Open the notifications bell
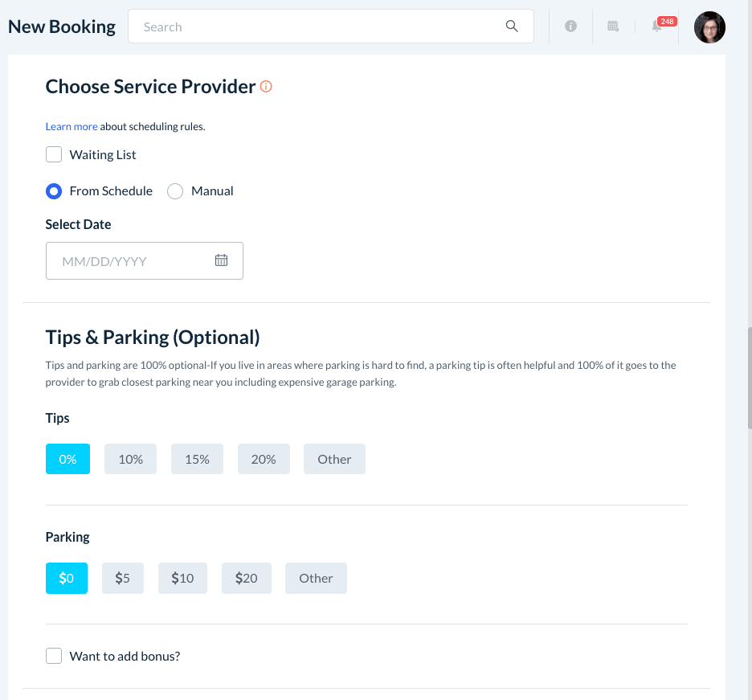This screenshot has width=752, height=700. [x=657, y=27]
